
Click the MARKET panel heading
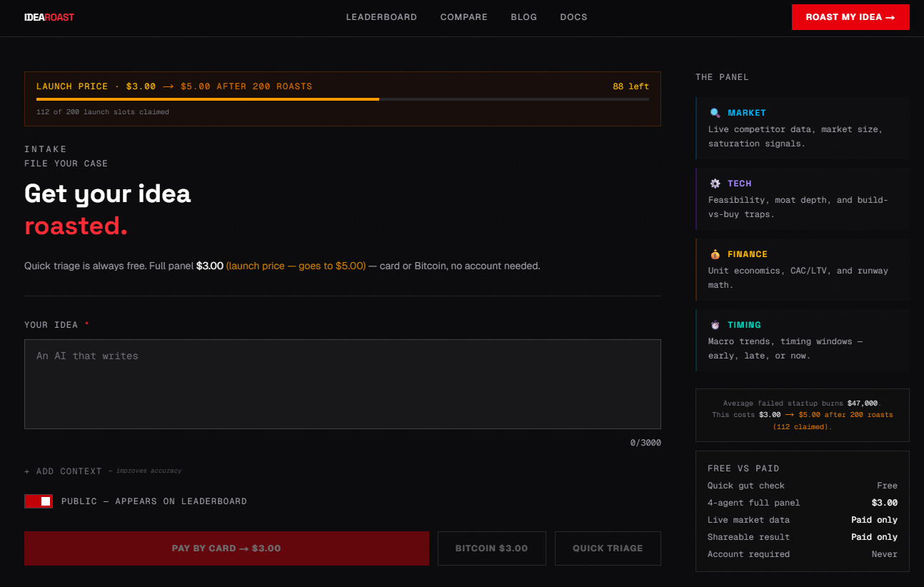[747, 113]
